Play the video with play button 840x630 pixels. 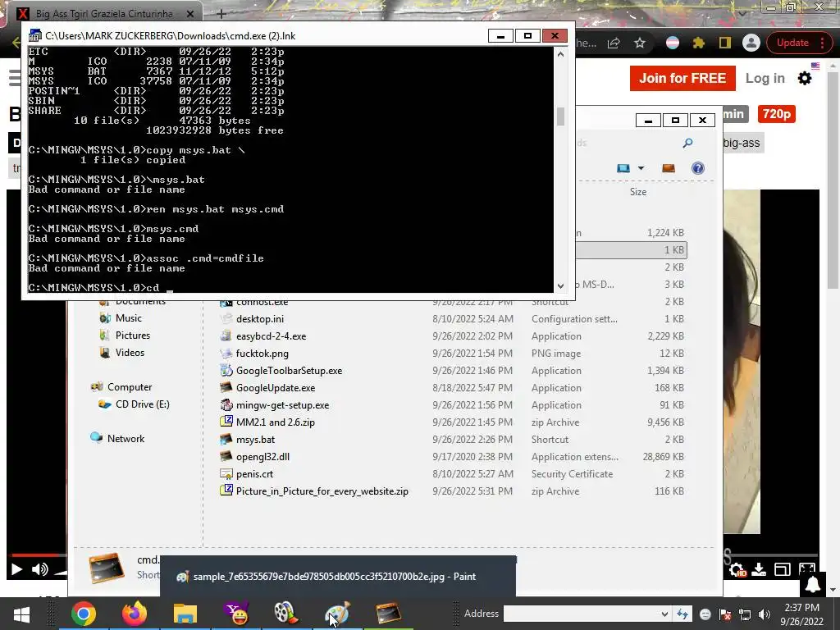point(16,569)
